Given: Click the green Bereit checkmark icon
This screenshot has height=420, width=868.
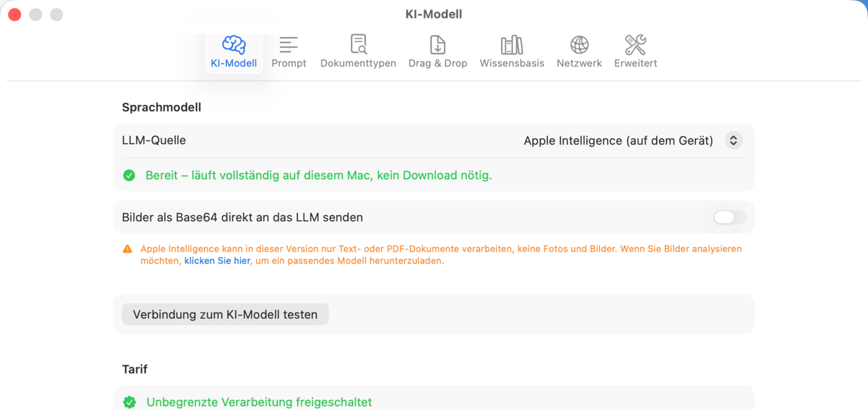Looking at the screenshot, I should point(129,176).
